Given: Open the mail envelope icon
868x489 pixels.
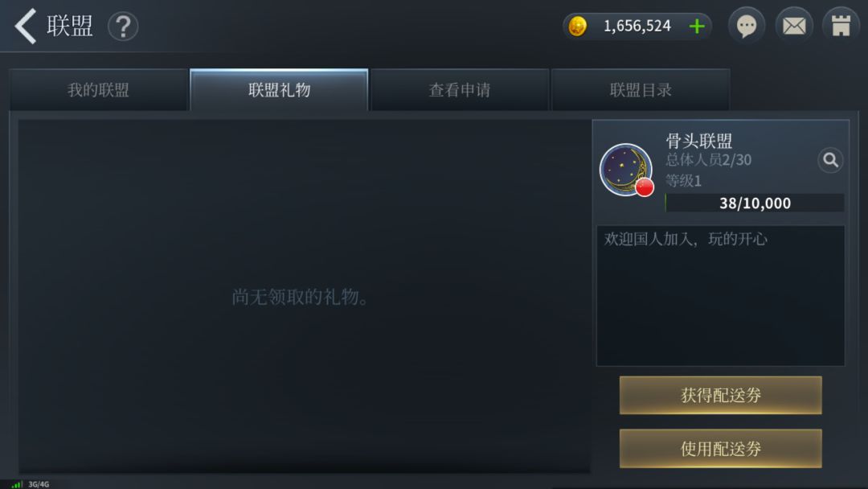Looking at the screenshot, I should [x=794, y=26].
